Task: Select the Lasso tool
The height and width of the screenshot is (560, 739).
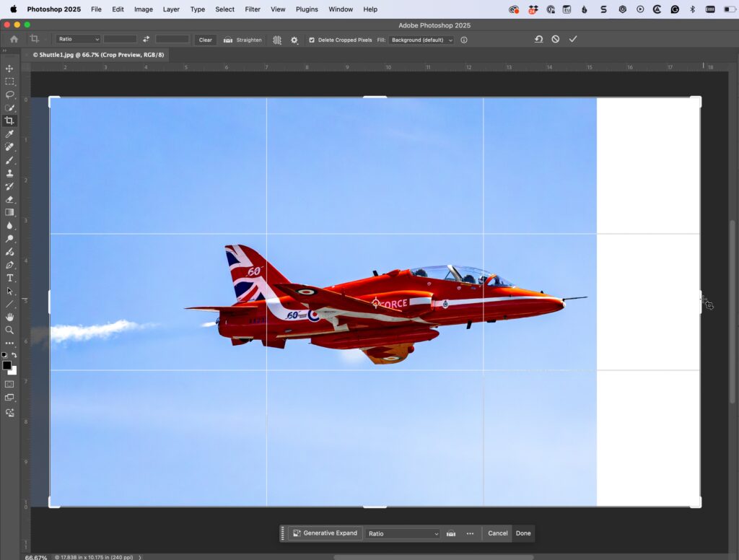Action: [x=9, y=95]
